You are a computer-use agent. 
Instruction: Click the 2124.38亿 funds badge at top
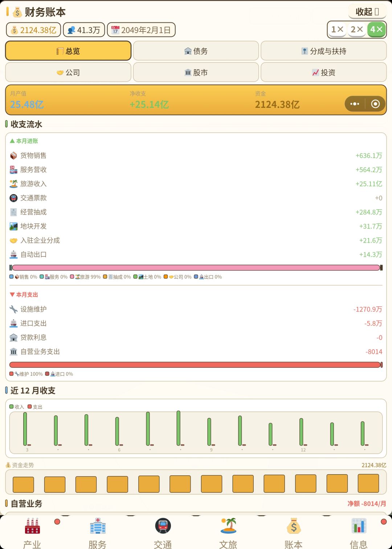coord(33,30)
